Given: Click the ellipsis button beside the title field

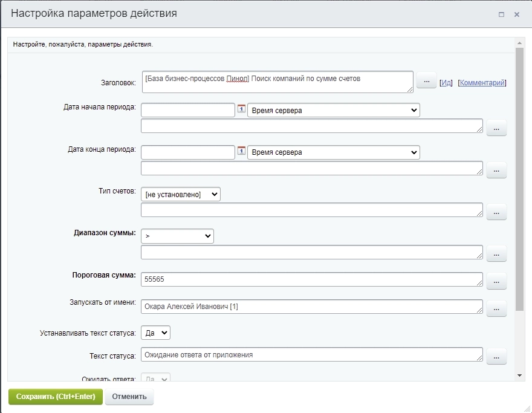Looking at the screenshot, I should click(x=426, y=81).
